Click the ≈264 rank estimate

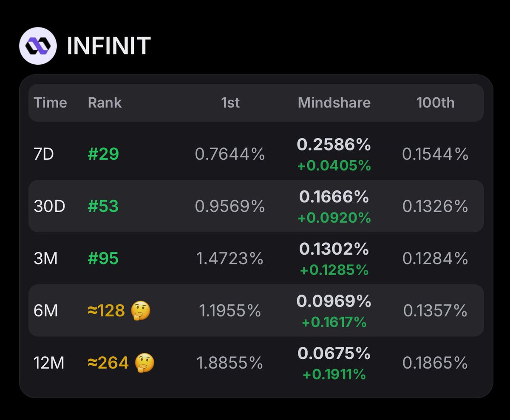pos(108,363)
